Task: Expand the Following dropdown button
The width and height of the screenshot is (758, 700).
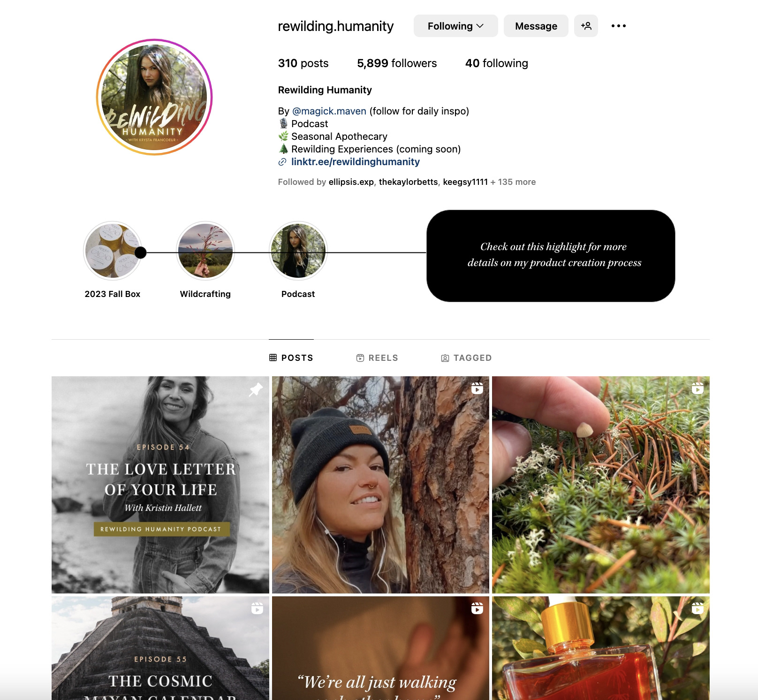Action: tap(455, 26)
